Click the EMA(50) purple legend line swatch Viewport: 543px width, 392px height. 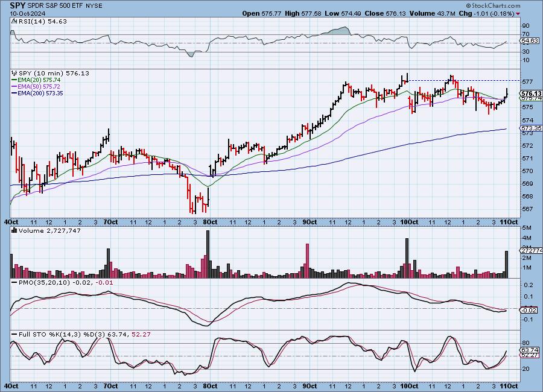[x=14, y=87]
